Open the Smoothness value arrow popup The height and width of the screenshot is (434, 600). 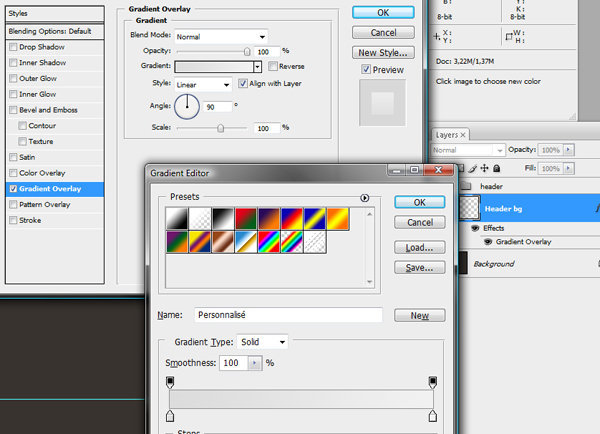pyautogui.click(x=255, y=363)
